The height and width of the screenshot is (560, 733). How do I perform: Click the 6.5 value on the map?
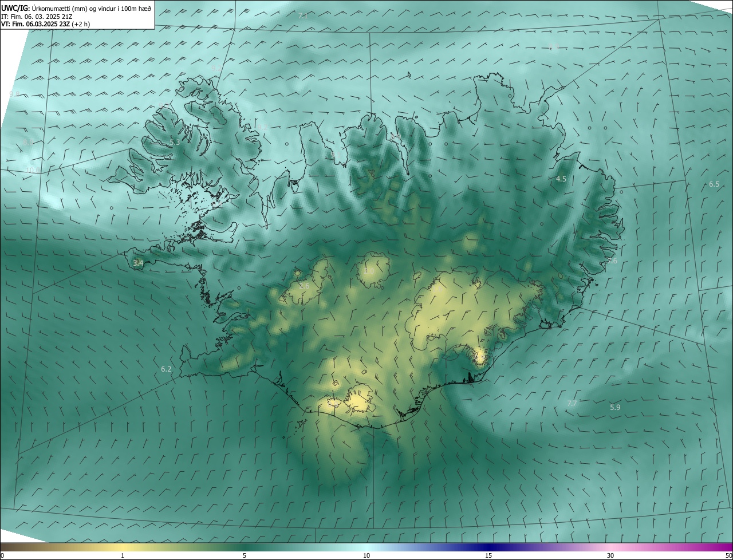(714, 184)
